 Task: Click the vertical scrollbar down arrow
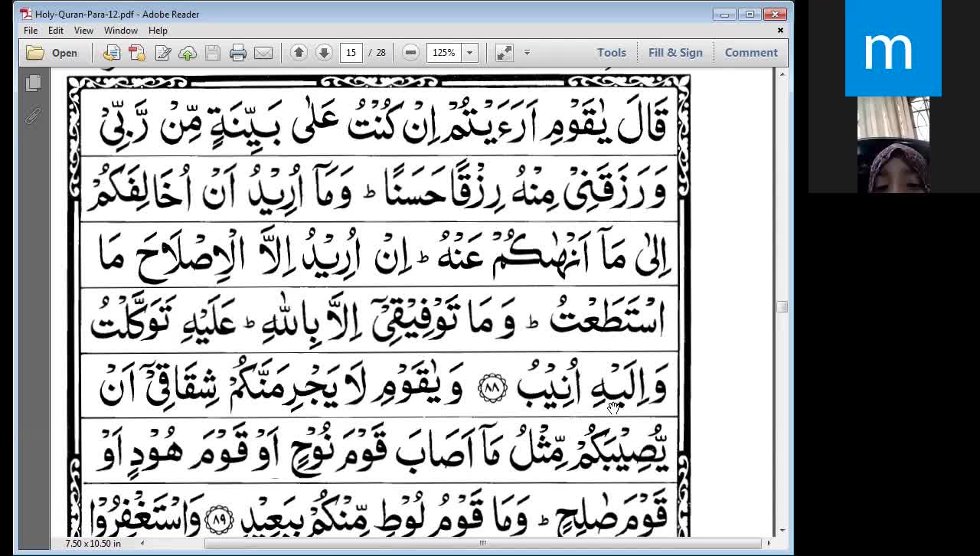tap(782, 530)
